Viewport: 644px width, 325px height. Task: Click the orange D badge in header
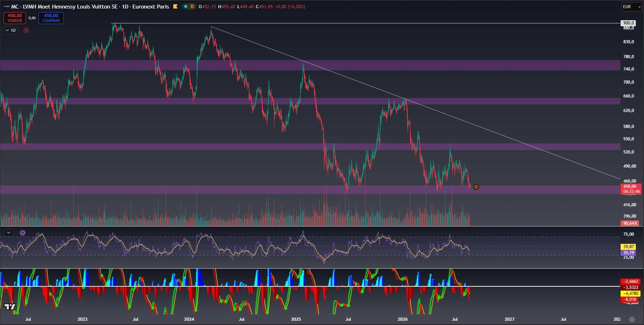(192, 6)
